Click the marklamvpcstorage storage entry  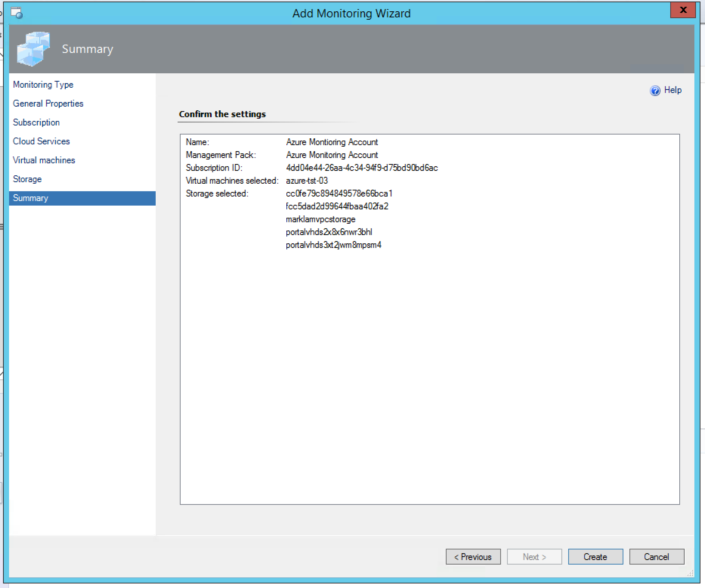[320, 219]
